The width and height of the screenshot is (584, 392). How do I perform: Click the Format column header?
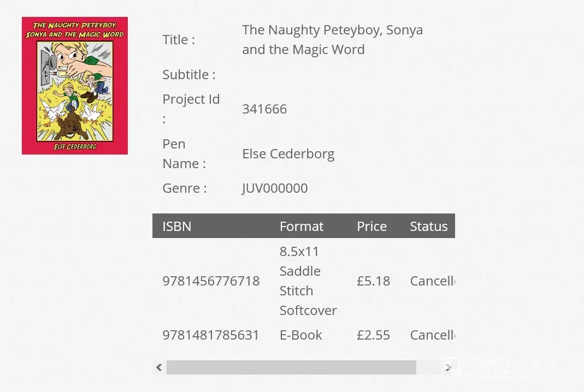(302, 226)
